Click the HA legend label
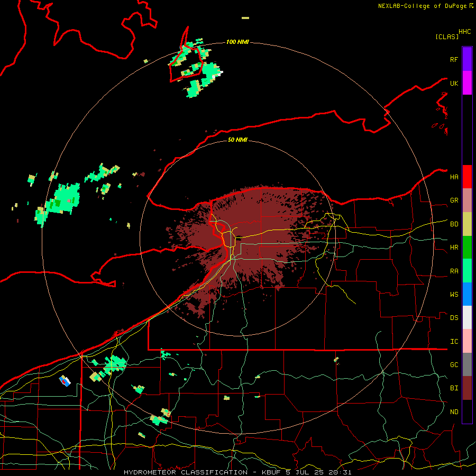Screen dimensions: 476x476 click(454, 177)
